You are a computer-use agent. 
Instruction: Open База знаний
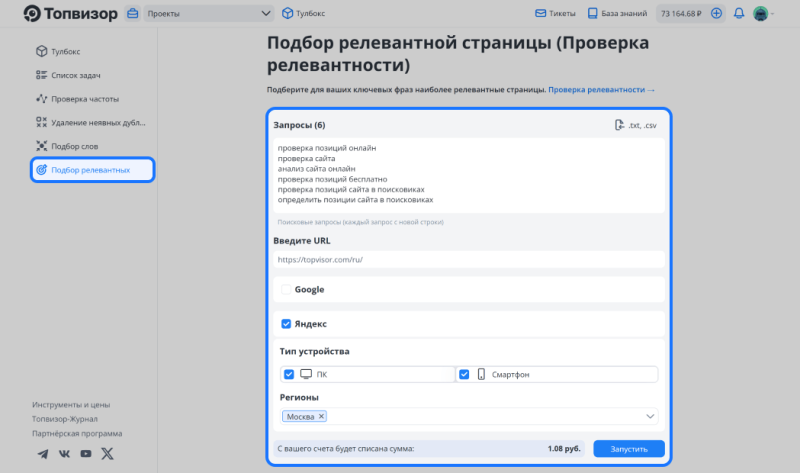click(617, 13)
